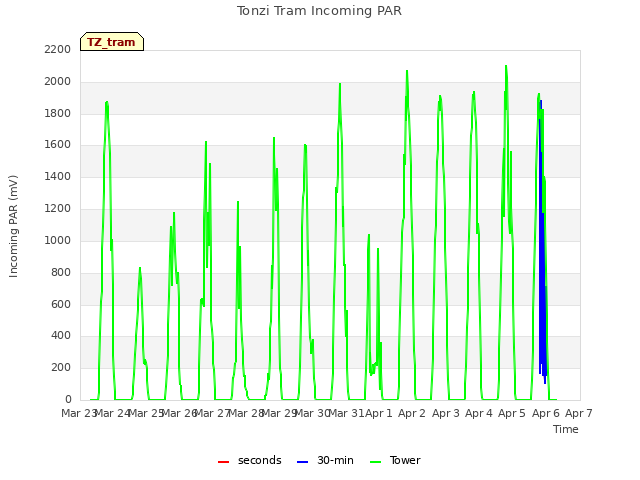Click the Apr 2 x-axis date label

tap(412, 413)
